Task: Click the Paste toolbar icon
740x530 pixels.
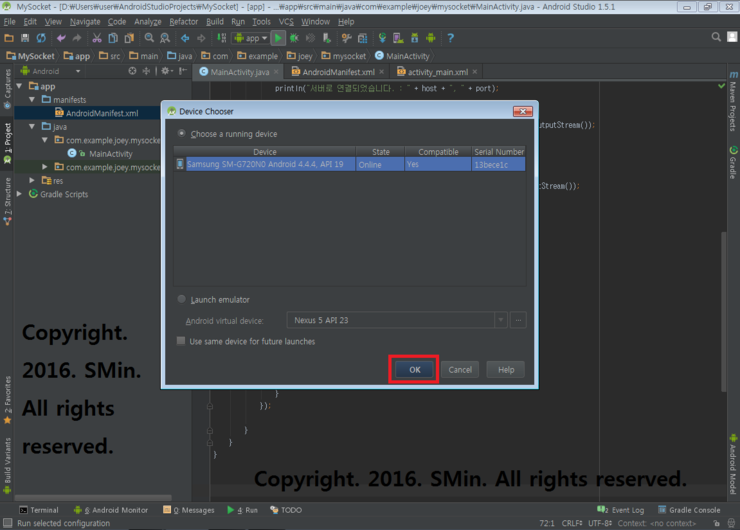Action: 129,38
